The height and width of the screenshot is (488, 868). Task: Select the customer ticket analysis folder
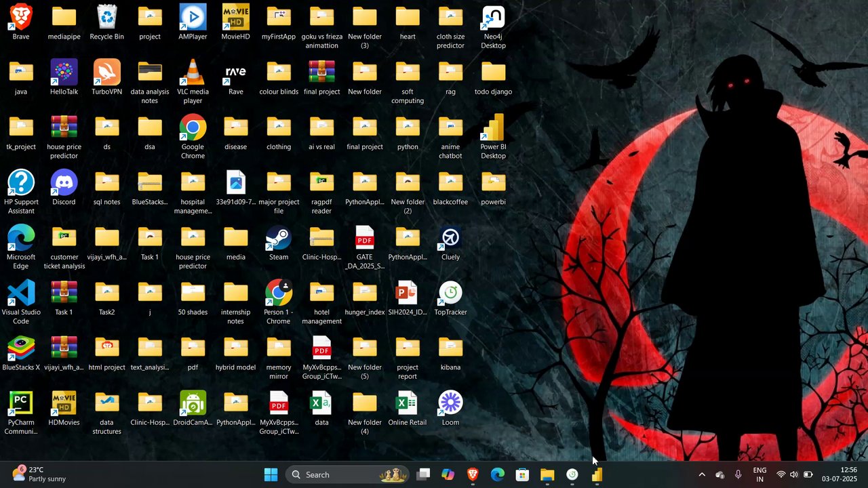point(64,247)
